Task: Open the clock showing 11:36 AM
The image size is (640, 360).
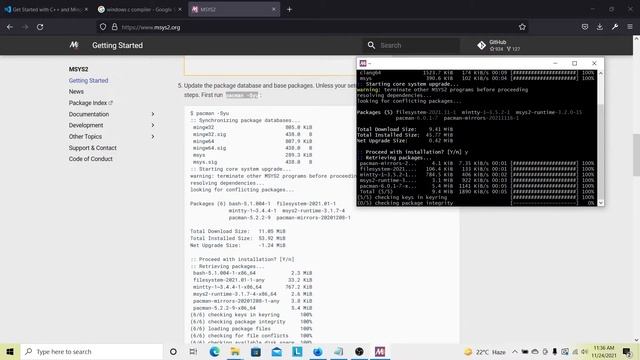Action: click(604, 352)
